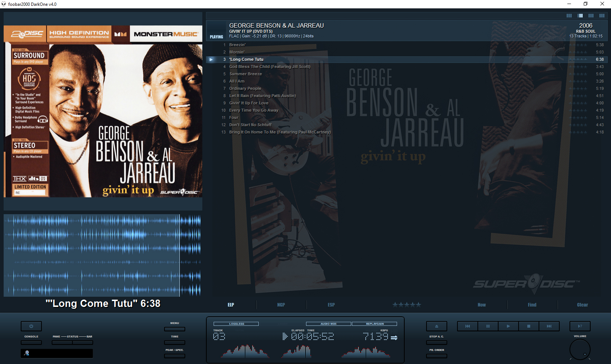The width and height of the screenshot is (611, 364).
Task: Click the rating stars for Breezin'
Action: click(x=578, y=45)
